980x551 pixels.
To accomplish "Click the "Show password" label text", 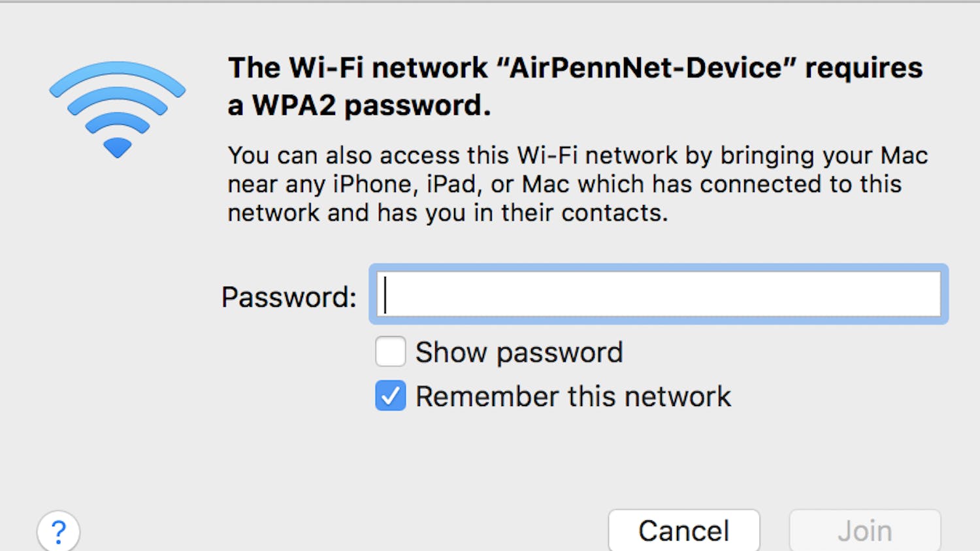I will [x=519, y=353].
